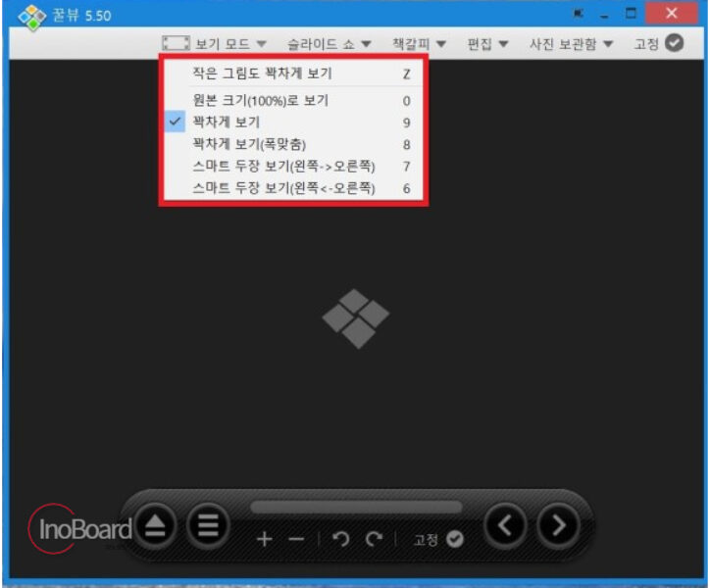This screenshot has width=710, height=588.
Task: Click the 꿀뷰 app logo in title bar
Action: coord(31,18)
